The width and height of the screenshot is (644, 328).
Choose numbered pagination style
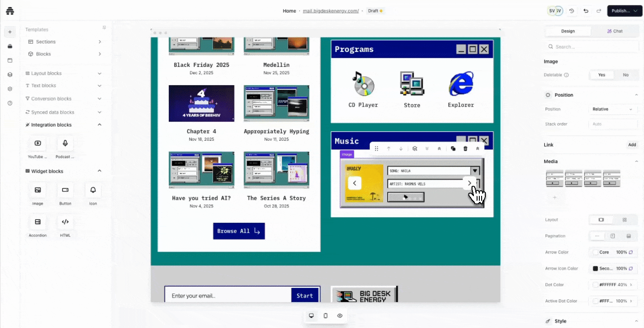click(x=613, y=236)
